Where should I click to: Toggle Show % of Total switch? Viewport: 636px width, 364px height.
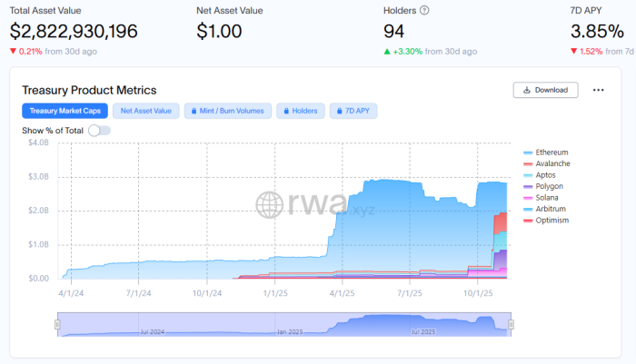tap(99, 131)
